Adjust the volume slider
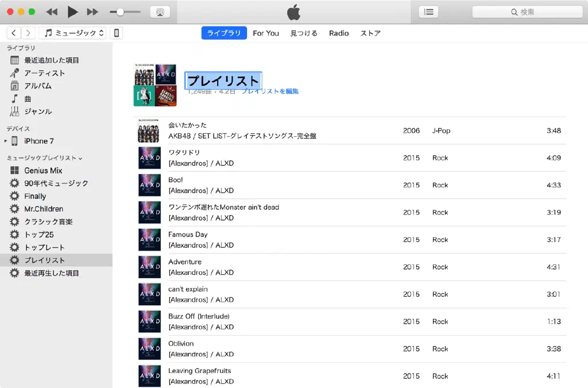 (x=120, y=12)
